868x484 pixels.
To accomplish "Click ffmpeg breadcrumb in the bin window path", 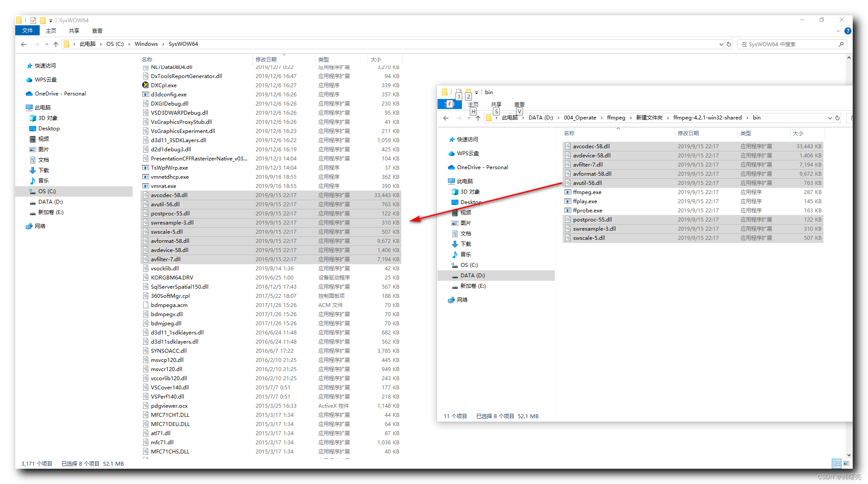I will point(616,118).
